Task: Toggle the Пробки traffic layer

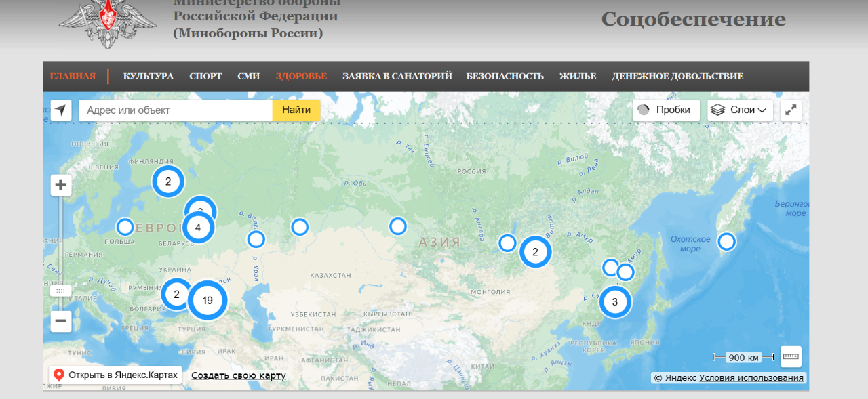Action: click(666, 110)
